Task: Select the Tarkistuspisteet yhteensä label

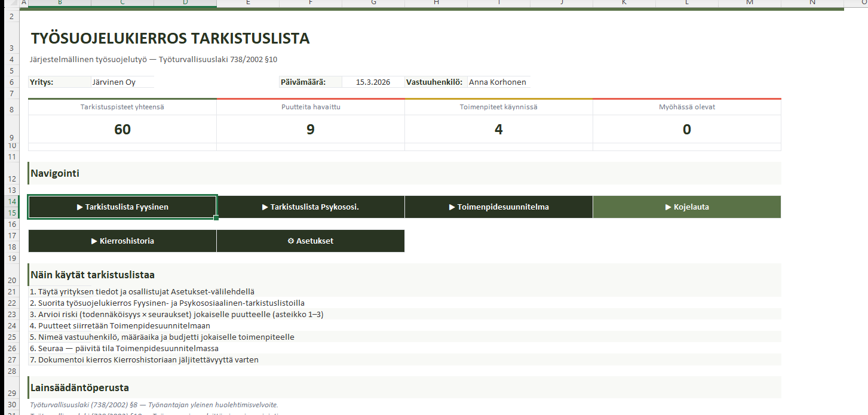Action: (122, 107)
